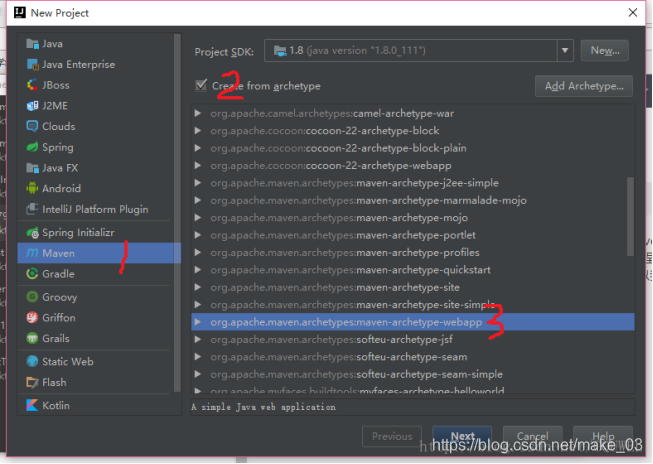Select the Java folder icon
This screenshot has height=464, width=653.
click(x=32, y=44)
